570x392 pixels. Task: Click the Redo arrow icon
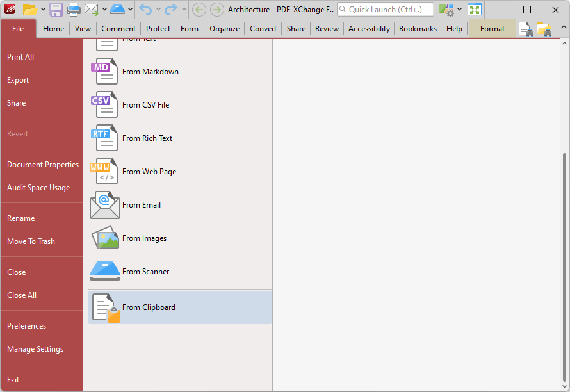171,10
